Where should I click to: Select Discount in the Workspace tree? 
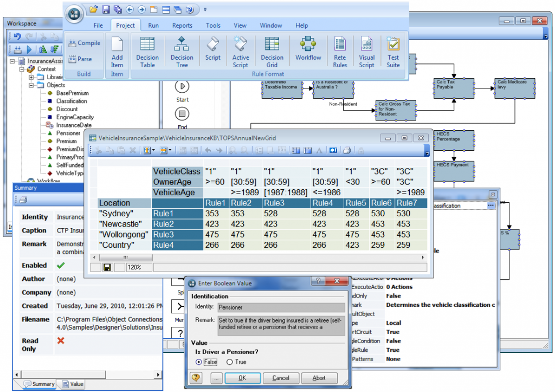coord(67,109)
